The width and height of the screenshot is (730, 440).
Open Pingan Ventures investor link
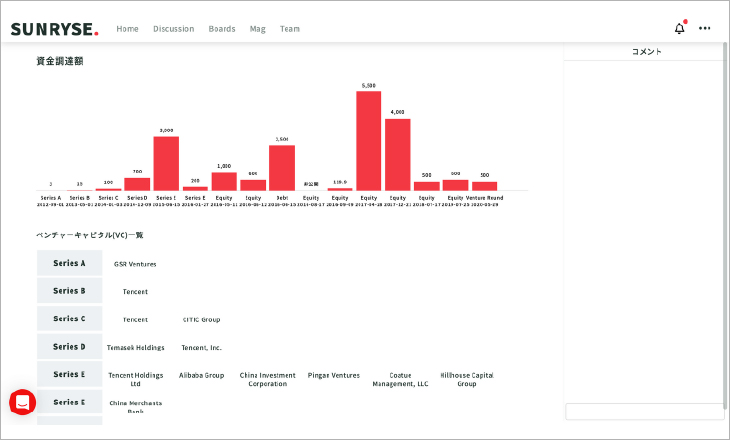point(334,375)
